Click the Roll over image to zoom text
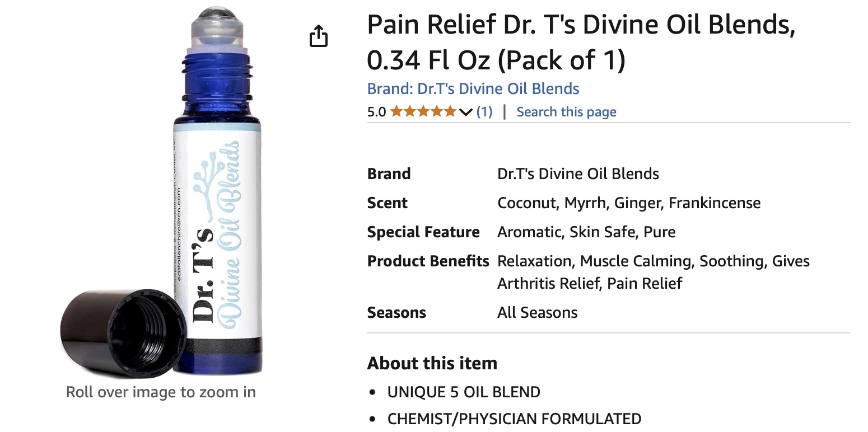 coord(161,392)
